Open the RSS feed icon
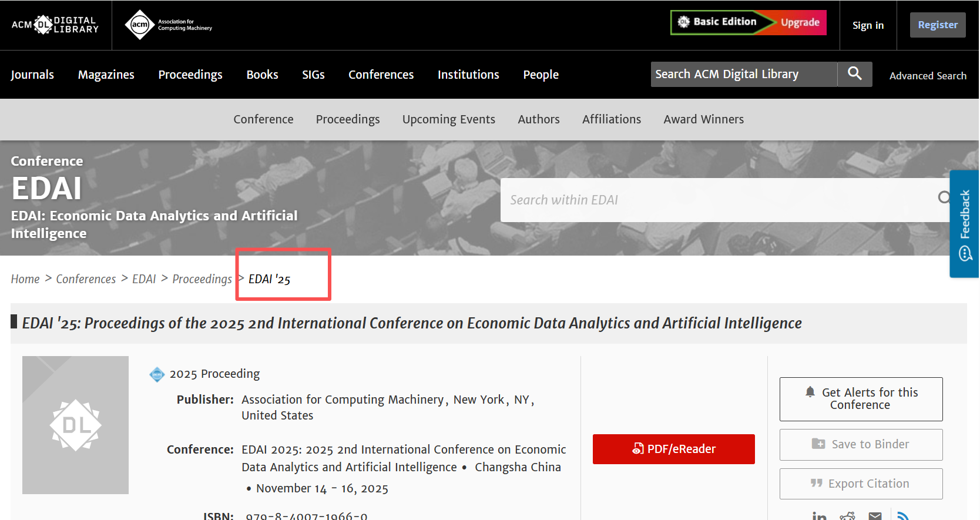The image size is (980, 520). [903, 515]
